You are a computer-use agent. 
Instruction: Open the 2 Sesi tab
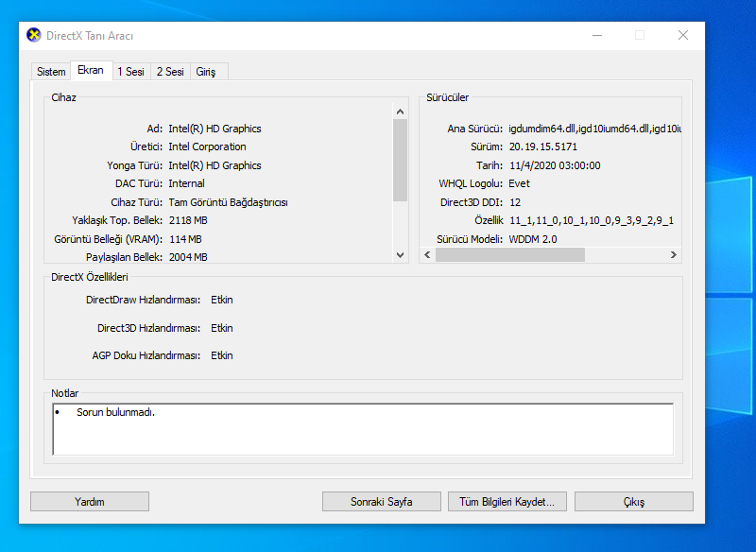[170, 72]
